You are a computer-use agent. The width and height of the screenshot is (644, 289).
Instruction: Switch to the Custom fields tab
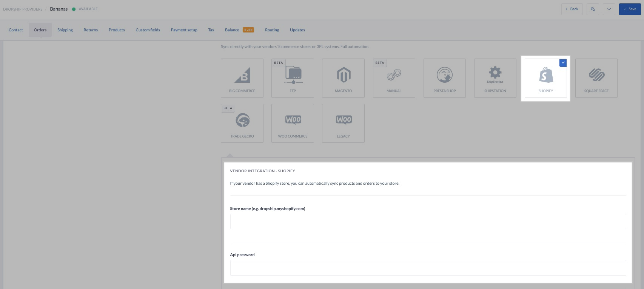click(x=148, y=30)
